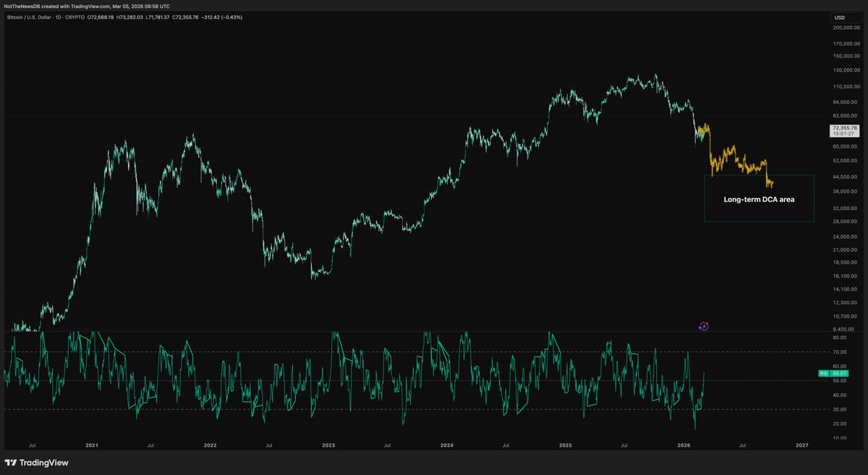Click the RSI 70.00 scale label
Viewport: 868px width, 475px height.
[x=840, y=352]
